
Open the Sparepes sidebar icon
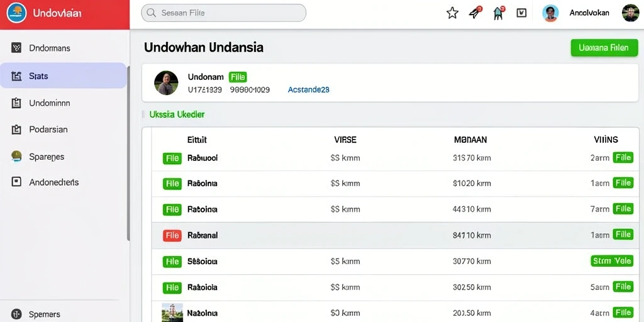tap(16, 157)
